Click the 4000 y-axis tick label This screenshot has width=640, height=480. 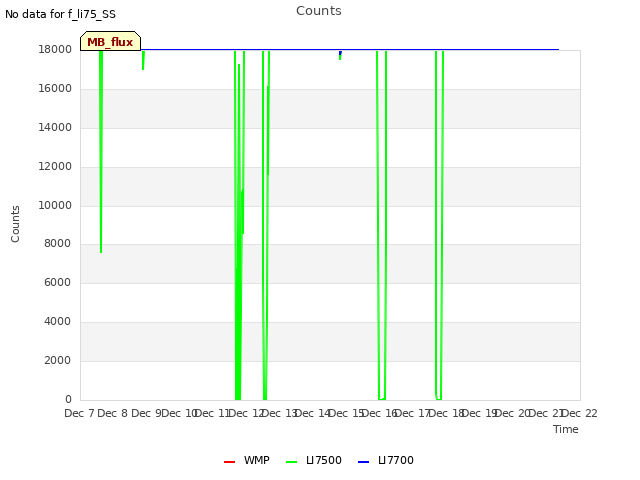pos(58,322)
